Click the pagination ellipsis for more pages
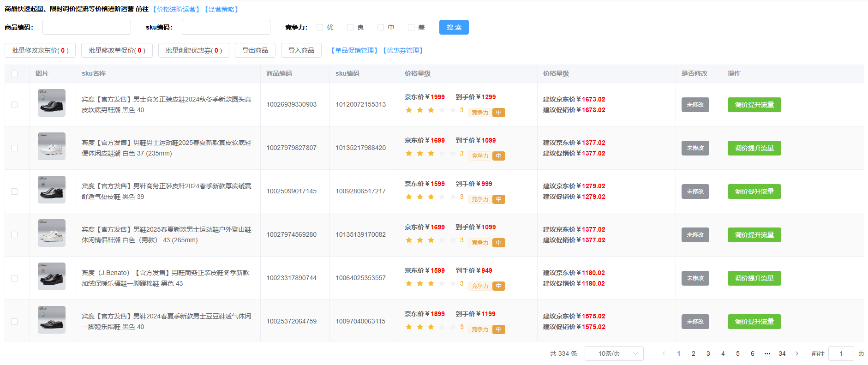Viewport: 868px width, 365px height. point(767,353)
